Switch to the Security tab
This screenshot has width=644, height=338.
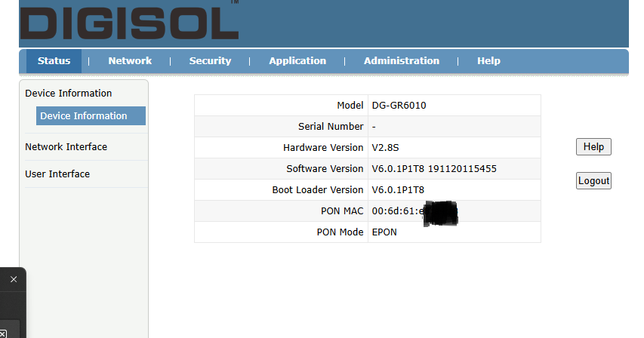pyautogui.click(x=210, y=60)
